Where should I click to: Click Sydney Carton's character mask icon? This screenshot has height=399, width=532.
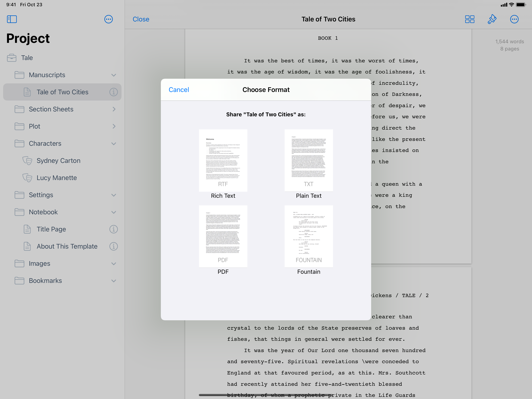tap(27, 161)
